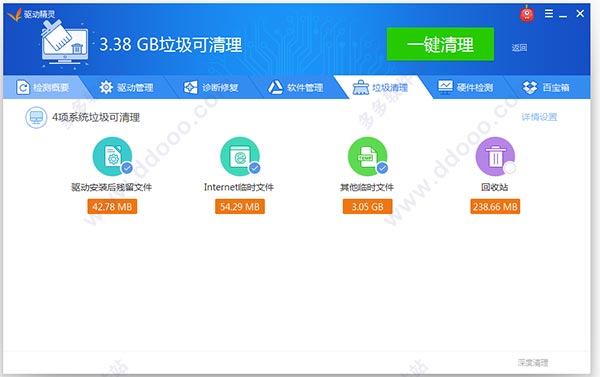
Task: Uncheck the 驱动安装后残留文件 checkmark
Action: (127, 168)
